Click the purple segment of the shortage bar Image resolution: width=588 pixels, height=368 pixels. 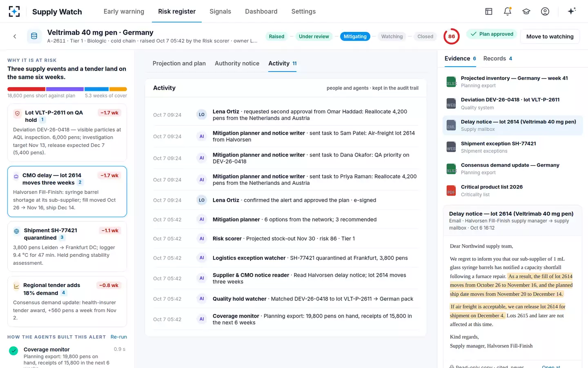65,89
